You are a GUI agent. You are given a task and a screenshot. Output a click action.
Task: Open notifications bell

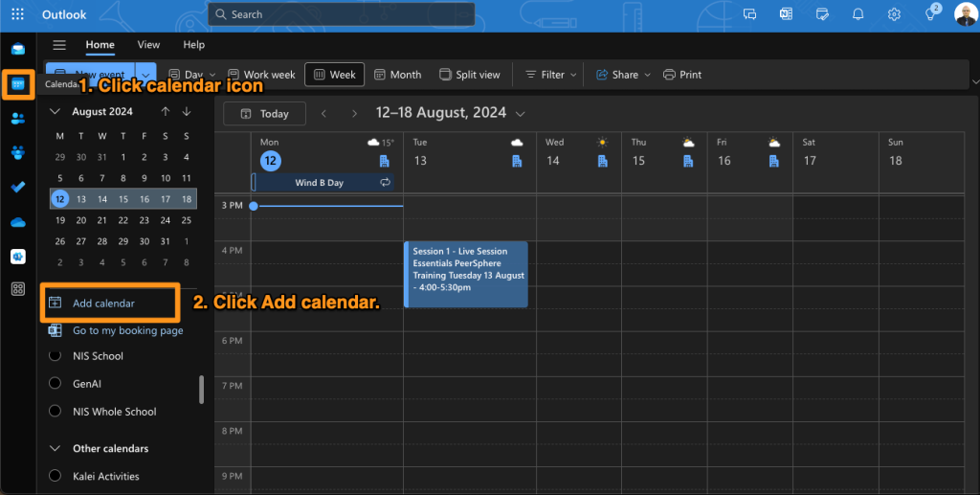pos(858,14)
